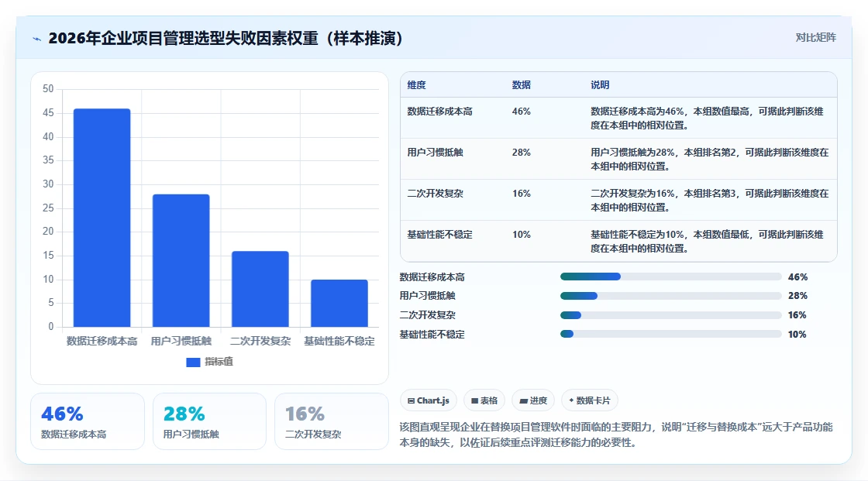Screen dimensions: 868x481
Task: Click the 二次开发复杂 x-axis chart label
Action: click(260, 341)
